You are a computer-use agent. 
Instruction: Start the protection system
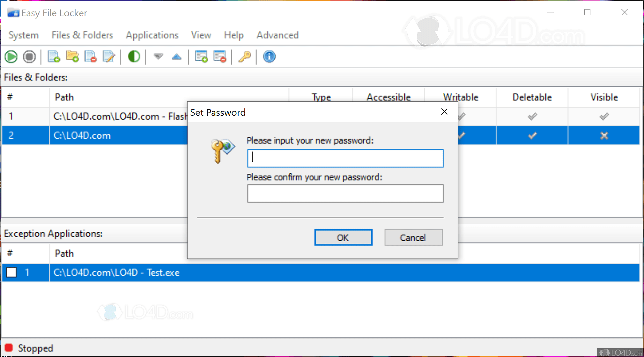coord(11,56)
